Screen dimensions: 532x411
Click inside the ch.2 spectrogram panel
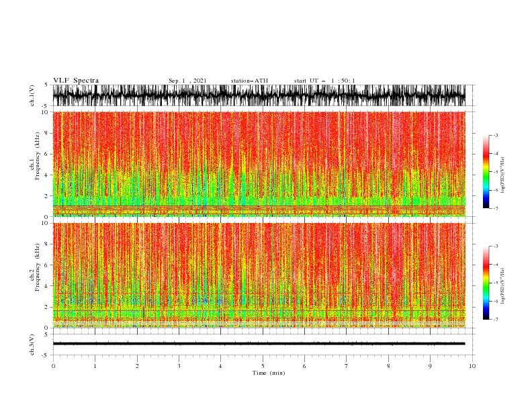click(x=259, y=275)
